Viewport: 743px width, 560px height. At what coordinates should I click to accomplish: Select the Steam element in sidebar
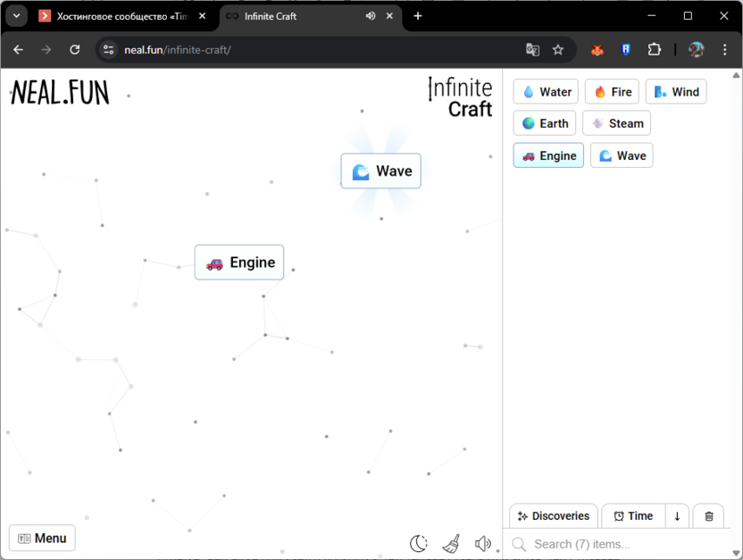click(x=616, y=123)
